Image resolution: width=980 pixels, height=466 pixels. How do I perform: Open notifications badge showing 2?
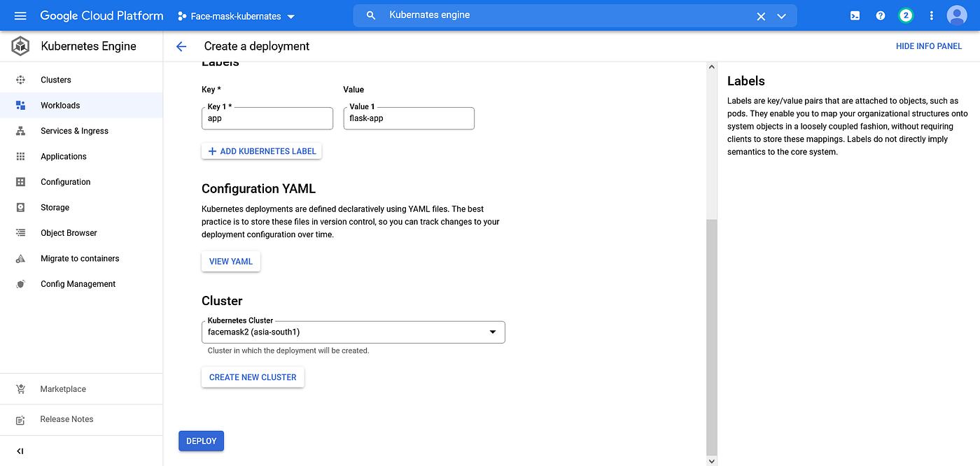(x=906, y=15)
